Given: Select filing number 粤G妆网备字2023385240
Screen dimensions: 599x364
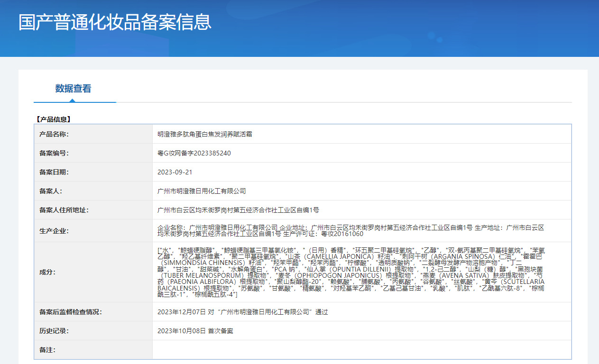Looking at the screenshot, I should click(194, 153).
